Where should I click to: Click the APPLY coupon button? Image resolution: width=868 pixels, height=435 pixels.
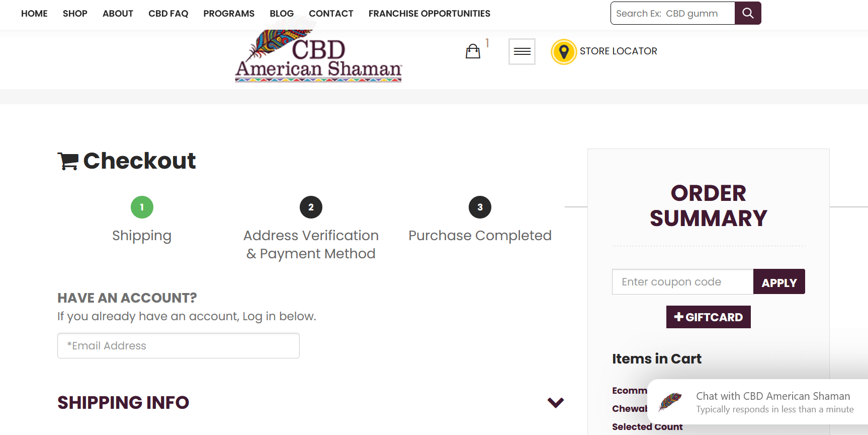point(779,281)
